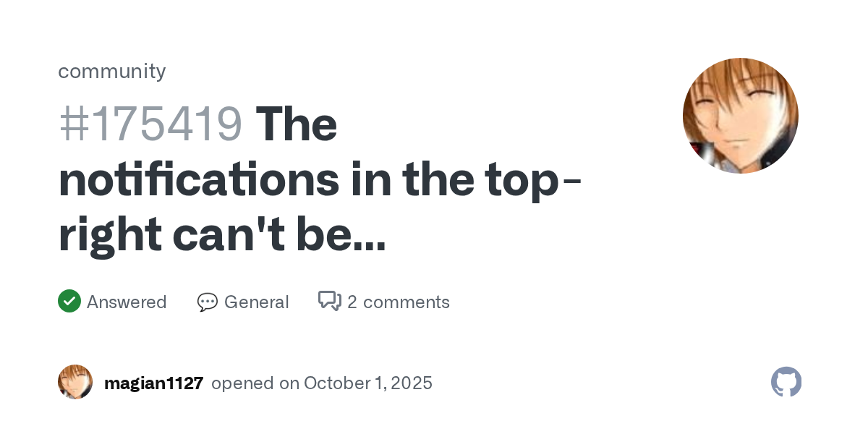Click the comments bubble icon

[x=330, y=301]
